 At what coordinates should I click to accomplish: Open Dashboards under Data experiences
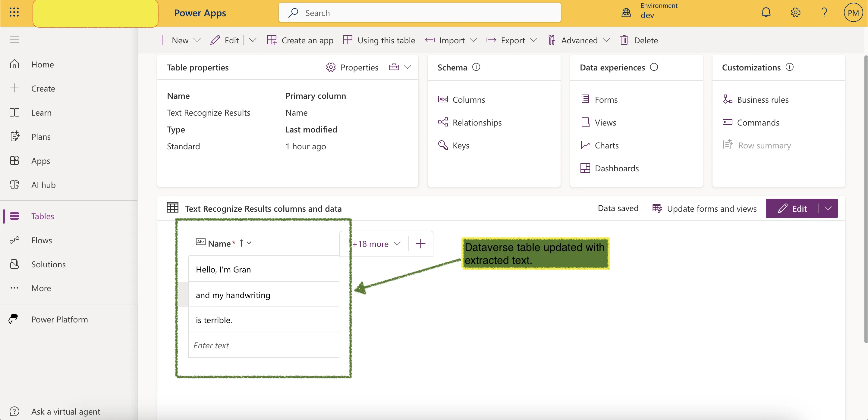point(609,168)
